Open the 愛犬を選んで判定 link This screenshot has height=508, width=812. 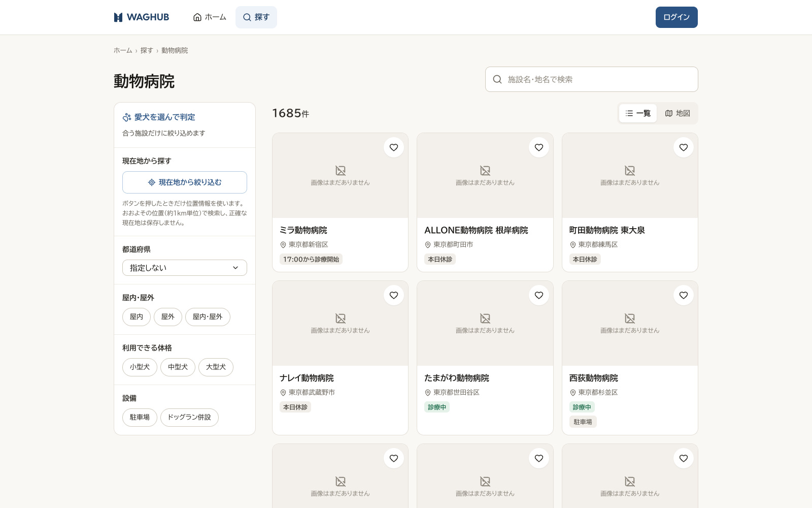point(164,117)
